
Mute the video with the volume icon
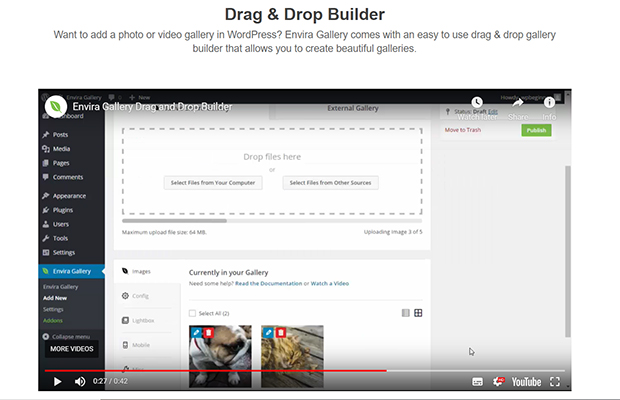click(x=80, y=381)
